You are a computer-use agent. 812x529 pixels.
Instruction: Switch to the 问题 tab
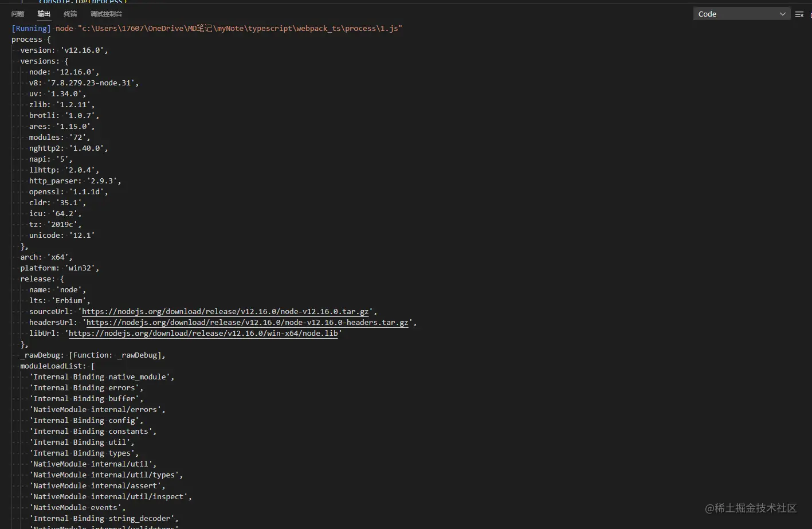[x=18, y=14]
